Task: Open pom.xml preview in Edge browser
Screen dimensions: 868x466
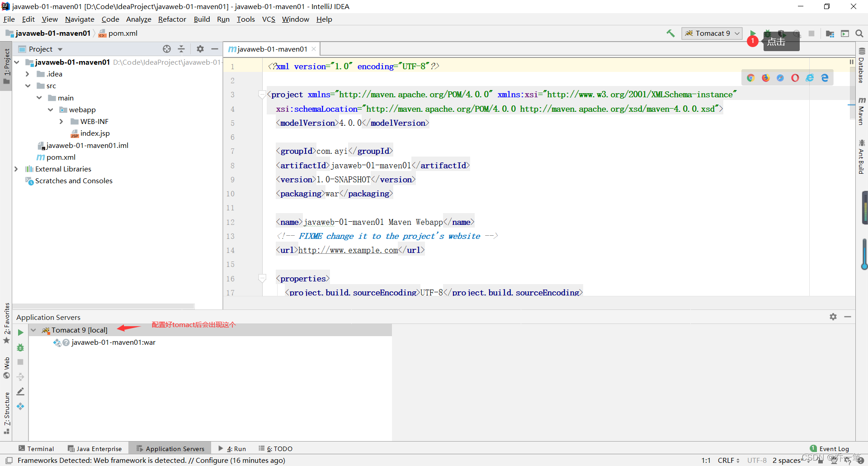Action: click(825, 78)
